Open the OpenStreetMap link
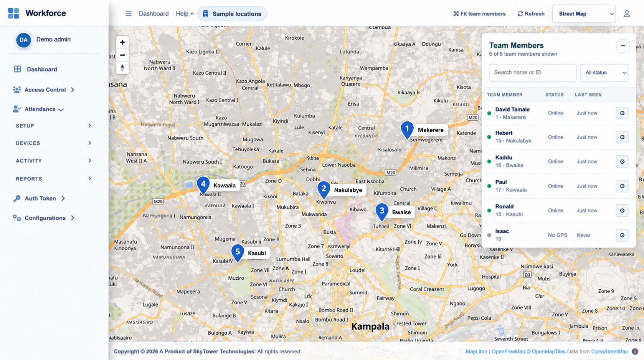Image resolution: width=644 pixels, height=360 pixels. 609,352
